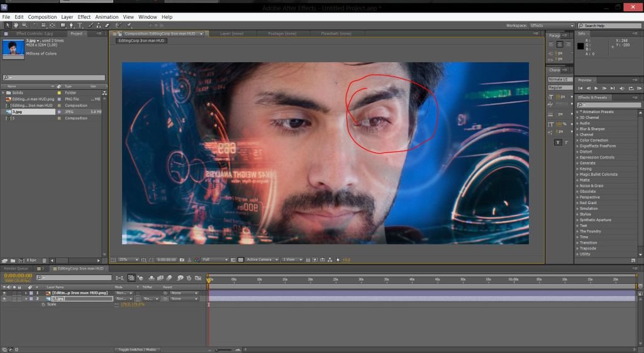Click interpret footage icon in Project panel
644x353 pixels.
click(x=4, y=260)
